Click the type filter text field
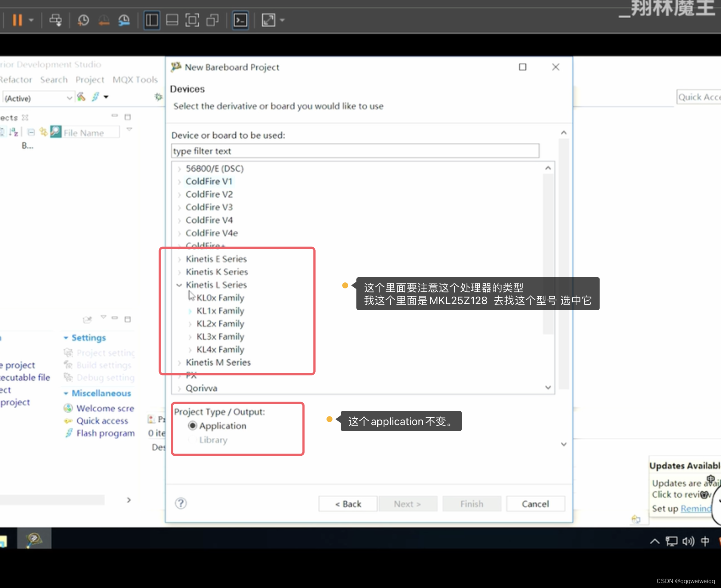Image resolution: width=721 pixels, height=588 pixels. [x=355, y=151]
